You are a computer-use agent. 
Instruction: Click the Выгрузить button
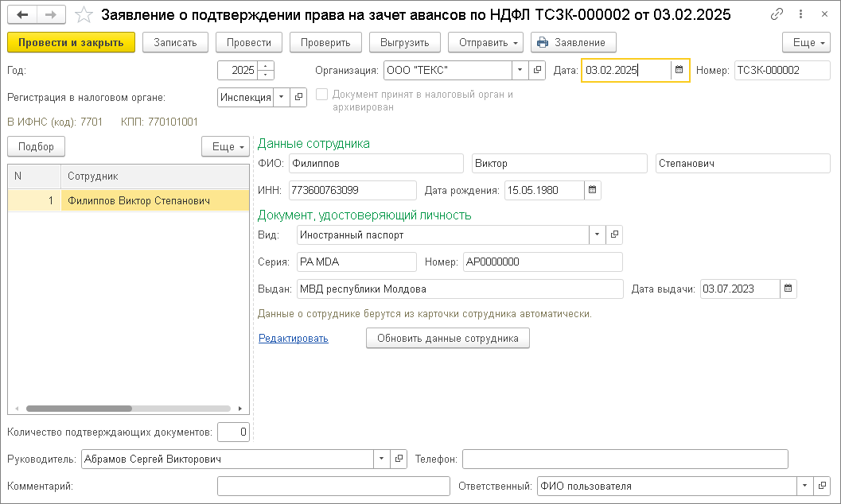[405, 42]
